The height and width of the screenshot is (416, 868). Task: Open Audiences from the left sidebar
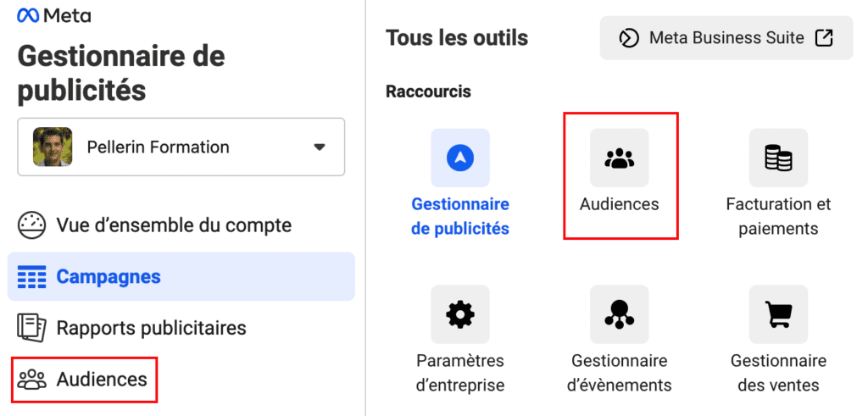point(102,379)
